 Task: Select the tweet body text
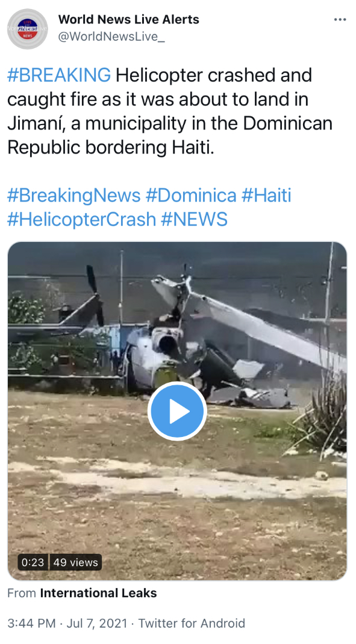pos(170,111)
